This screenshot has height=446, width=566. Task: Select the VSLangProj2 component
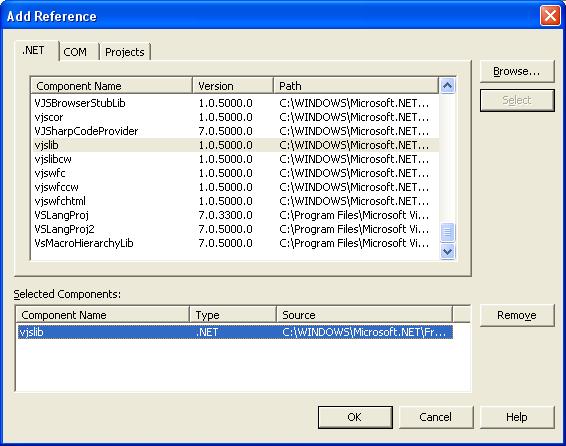coord(235,229)
